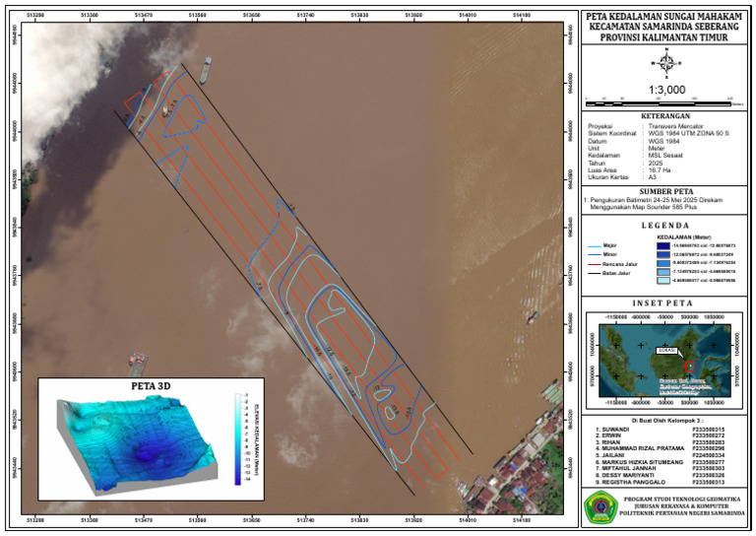The width and height of the screenshot is (756, 536).
Task: Click the title line PROVINSI KALIMANTAN TIMUR
Action: (663, 37)
